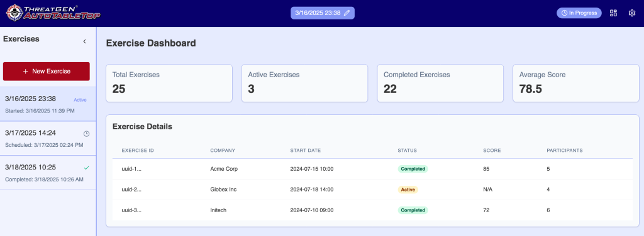The height and width of the screenshot is (236, 644).
Task: Click the 22 completed exercises value
Action: pos(390,89)
